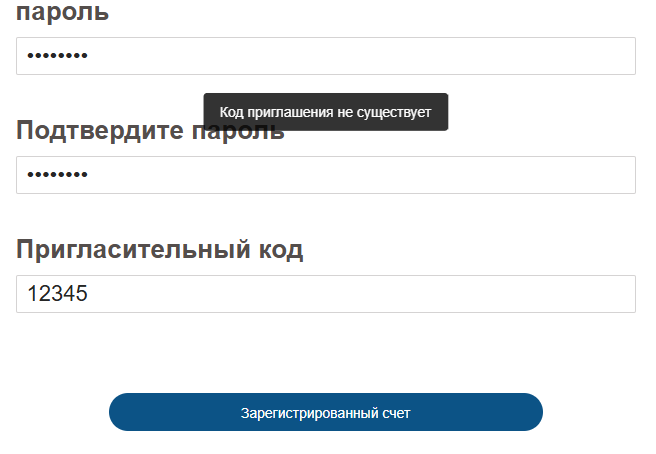
Task: Click the digit 1 in invite code
Action: pos(33,294)
